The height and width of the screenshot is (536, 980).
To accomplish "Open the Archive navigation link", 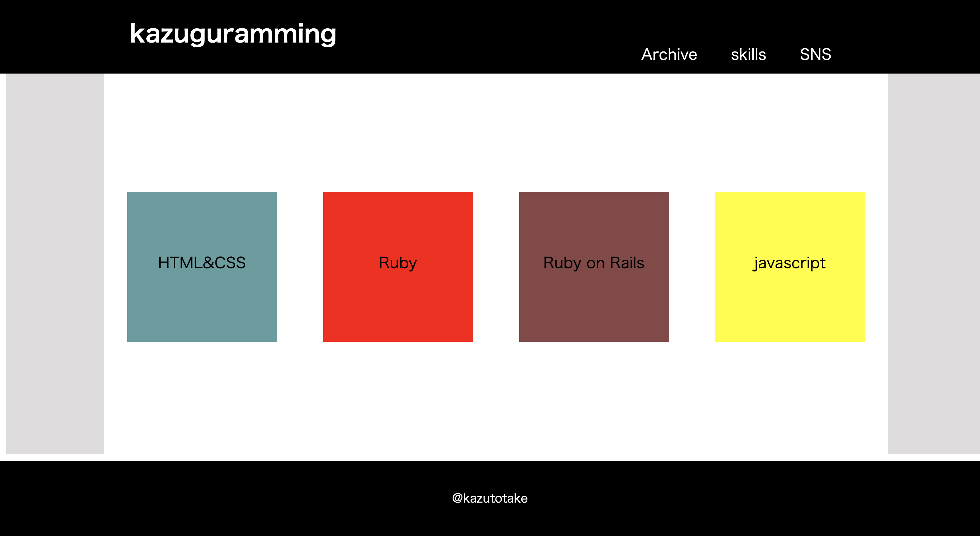I will tap(669, 54).
